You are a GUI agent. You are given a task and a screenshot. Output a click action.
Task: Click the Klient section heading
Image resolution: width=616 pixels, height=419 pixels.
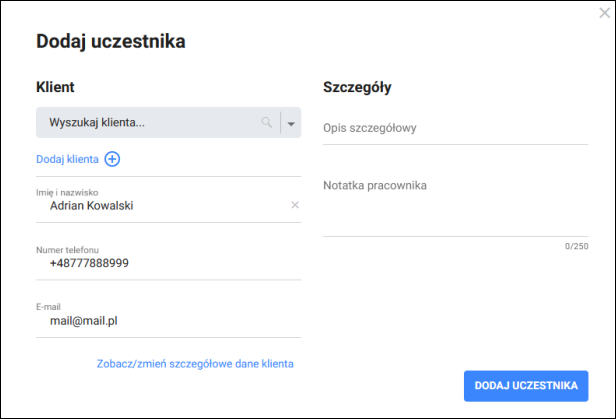[x=56, y=87]
